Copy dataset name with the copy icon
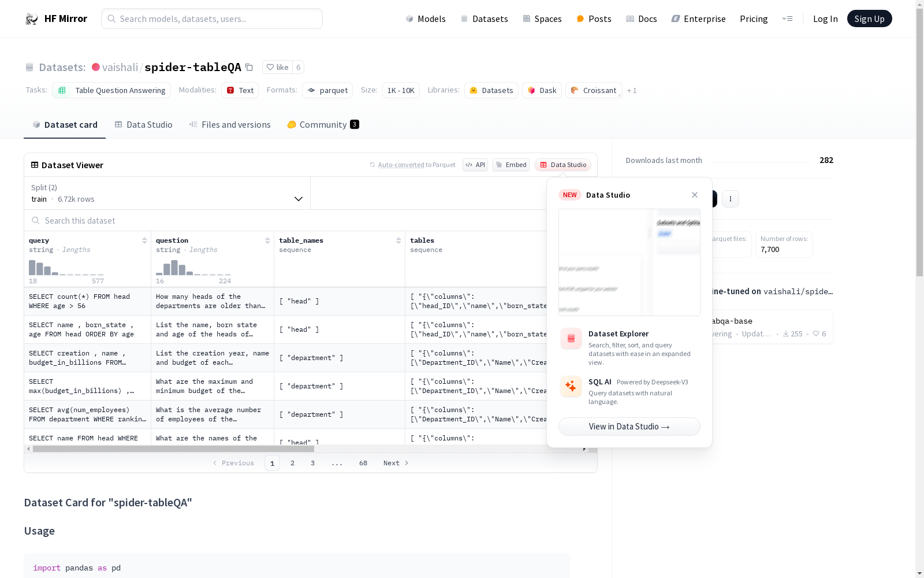This screenshot has width=924, height=578. (249, 67)
